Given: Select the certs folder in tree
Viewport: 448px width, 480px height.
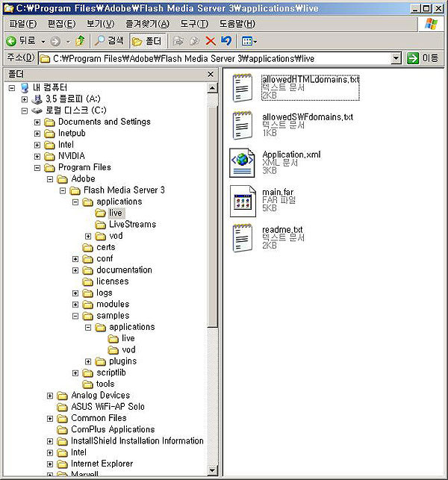Looking at the screenshot, I should click(99, 247).
